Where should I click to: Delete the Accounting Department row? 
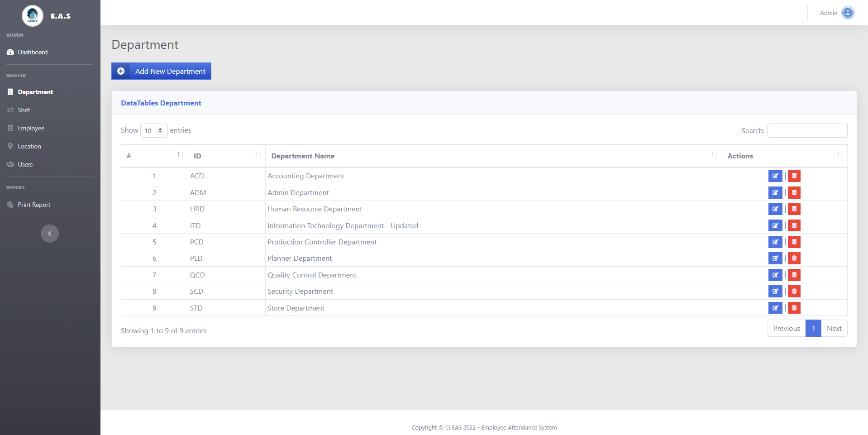[x=794, y=176]
